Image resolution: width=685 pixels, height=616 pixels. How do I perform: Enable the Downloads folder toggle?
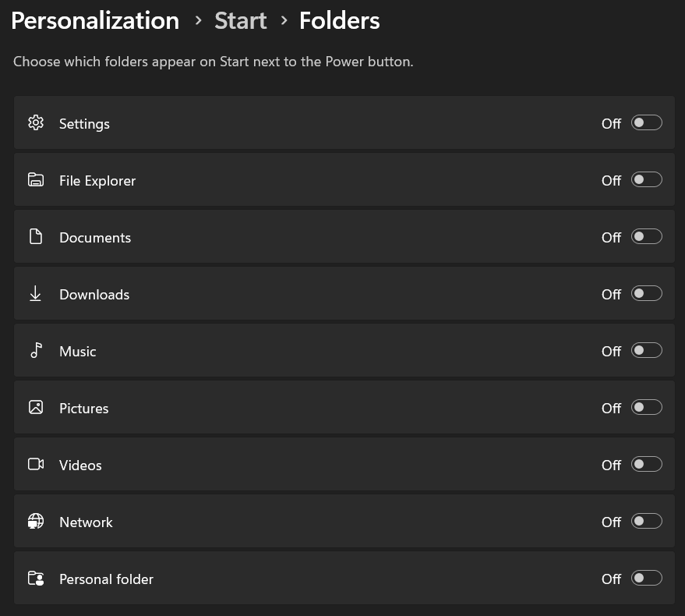pos(646,294)
